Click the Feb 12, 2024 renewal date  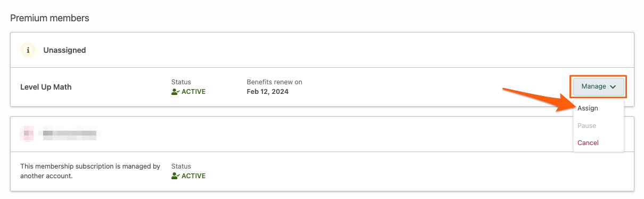(268, 92)
